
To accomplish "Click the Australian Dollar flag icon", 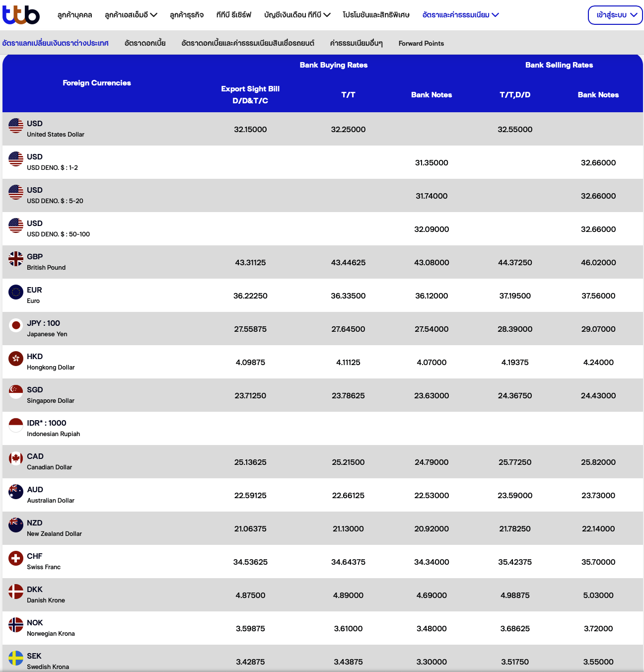I will pos(16,492).
